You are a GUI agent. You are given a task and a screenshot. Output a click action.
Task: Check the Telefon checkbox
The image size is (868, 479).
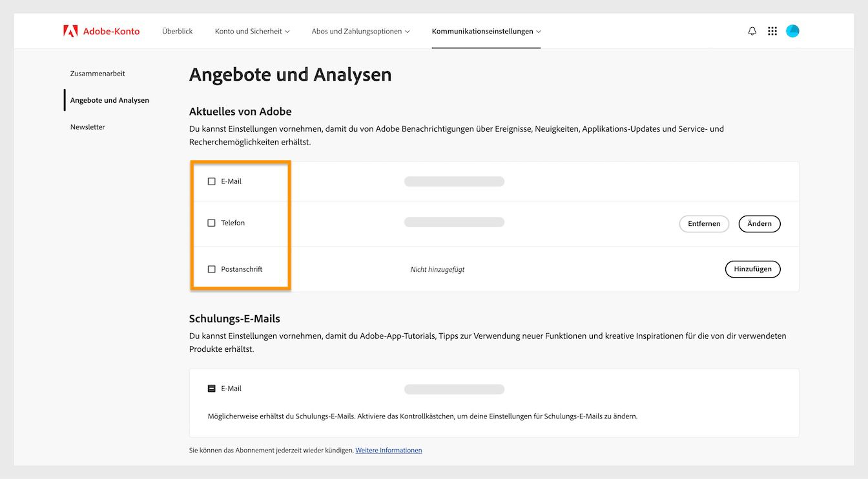(x=211, y=222)
